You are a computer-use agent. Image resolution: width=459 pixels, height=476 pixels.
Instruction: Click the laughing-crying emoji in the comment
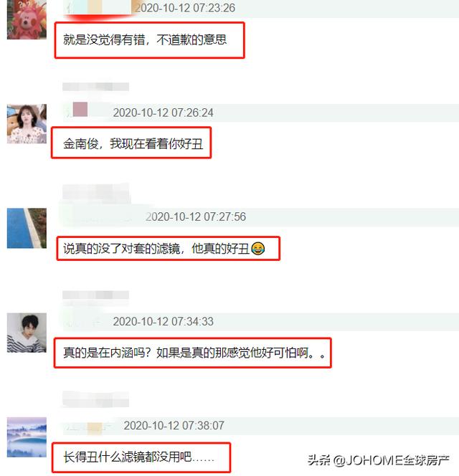coord(258,248)
